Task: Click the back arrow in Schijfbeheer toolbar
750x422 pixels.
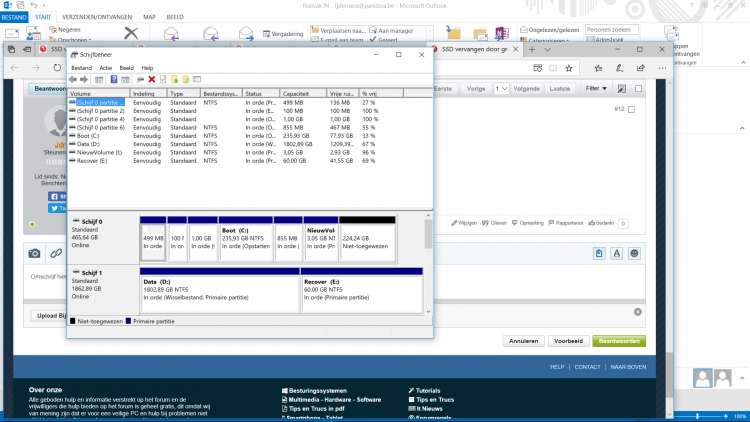Action: point(73,79)
